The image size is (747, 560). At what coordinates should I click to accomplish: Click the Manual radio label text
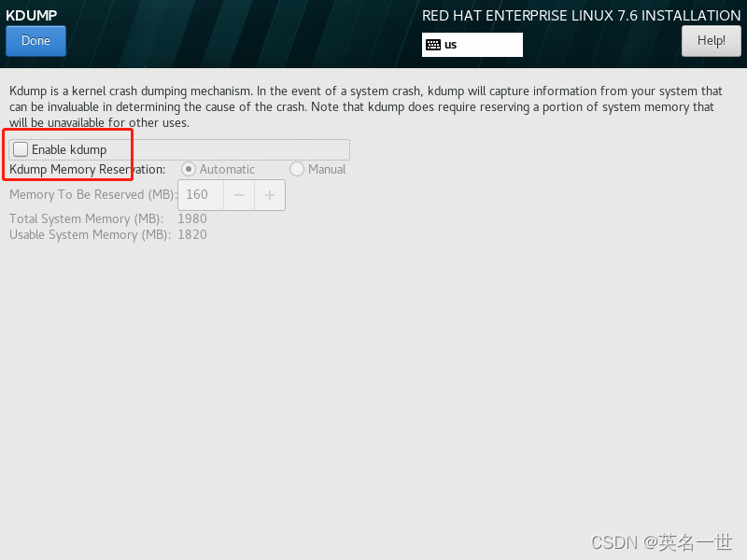(x=327, y=170)
